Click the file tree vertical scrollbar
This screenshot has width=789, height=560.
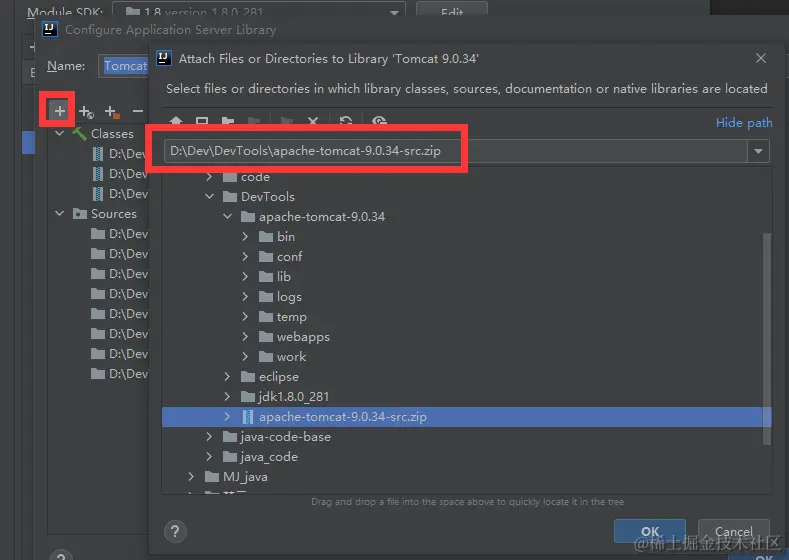point(767,339)
